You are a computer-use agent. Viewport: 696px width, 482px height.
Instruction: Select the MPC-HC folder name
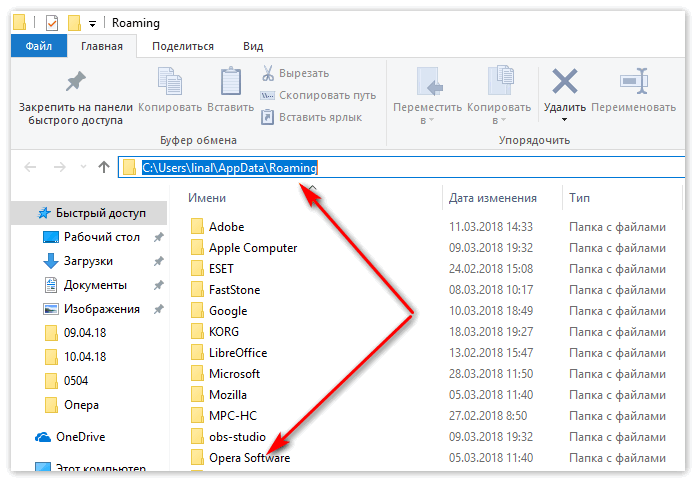click(233, 416)
